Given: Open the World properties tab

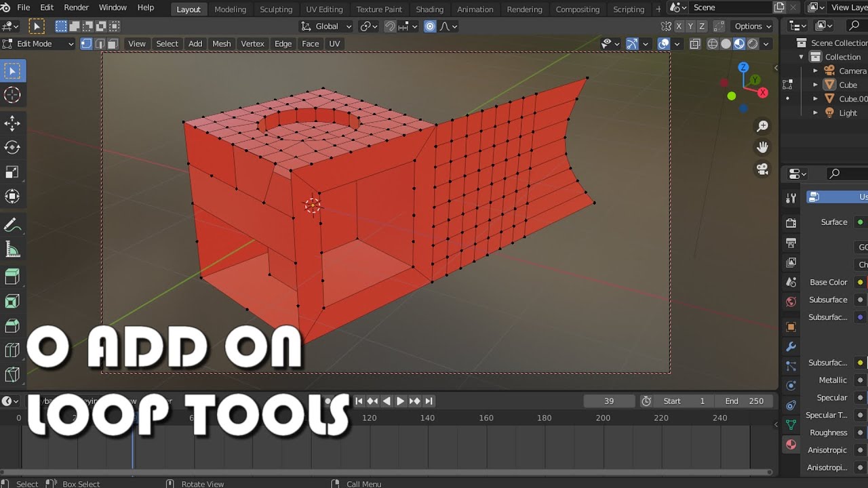Looking at the screenshot, I should 791,302.
